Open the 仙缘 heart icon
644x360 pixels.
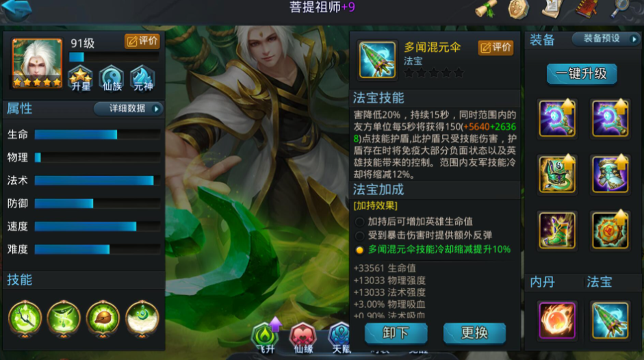303,339
